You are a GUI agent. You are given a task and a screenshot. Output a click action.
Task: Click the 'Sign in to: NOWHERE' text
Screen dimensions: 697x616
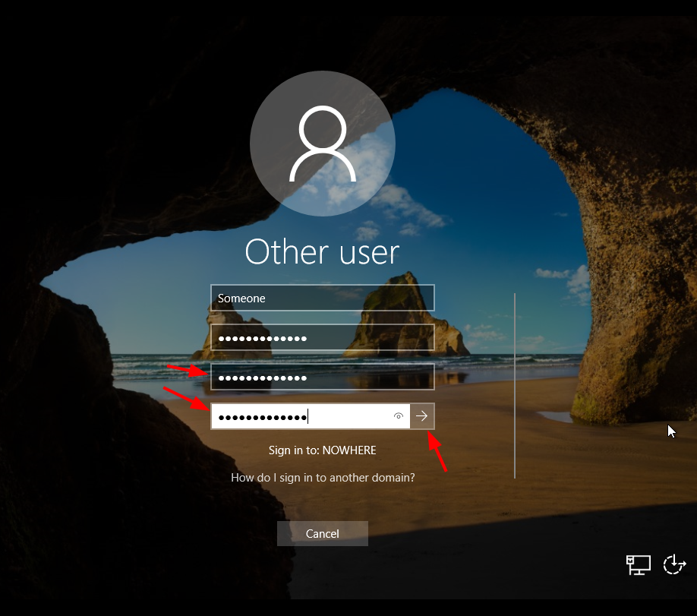pos(322,450)
